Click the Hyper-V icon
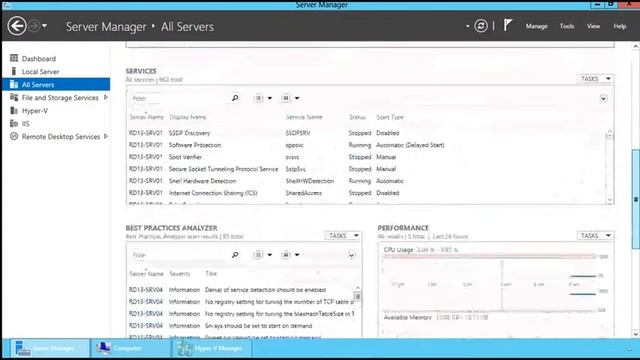Viewport: 640px width, 360px height. tap(14, 110)
